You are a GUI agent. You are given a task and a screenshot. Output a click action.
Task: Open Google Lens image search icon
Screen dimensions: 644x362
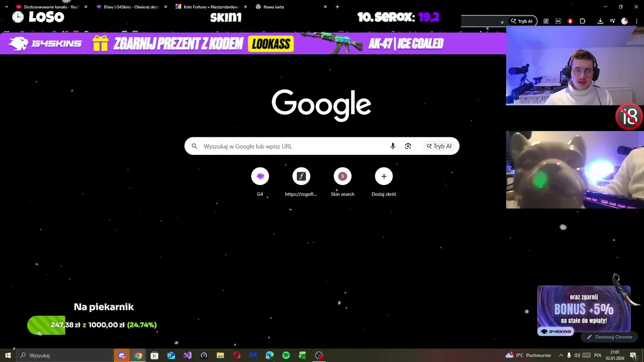click(x=408, y=146)
